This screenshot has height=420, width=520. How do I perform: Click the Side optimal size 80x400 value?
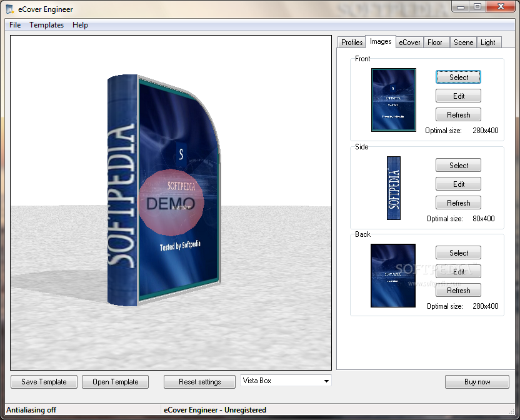(x=483, y=219)
